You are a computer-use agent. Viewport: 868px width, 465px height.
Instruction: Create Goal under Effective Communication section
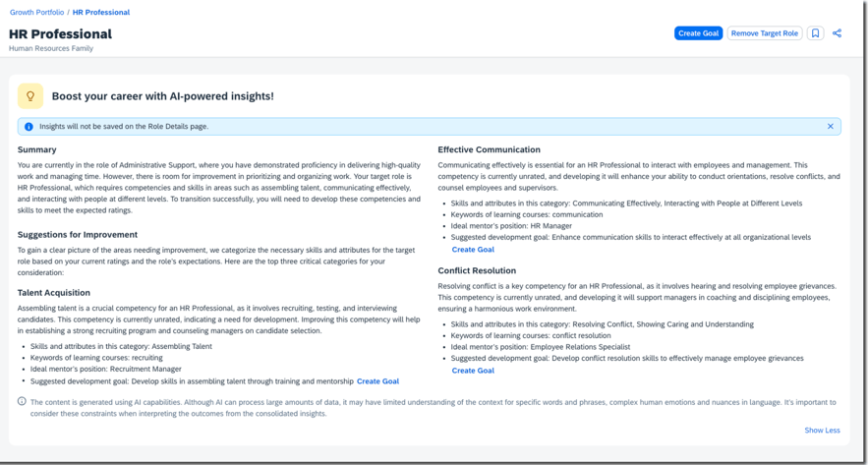point(473,250)
